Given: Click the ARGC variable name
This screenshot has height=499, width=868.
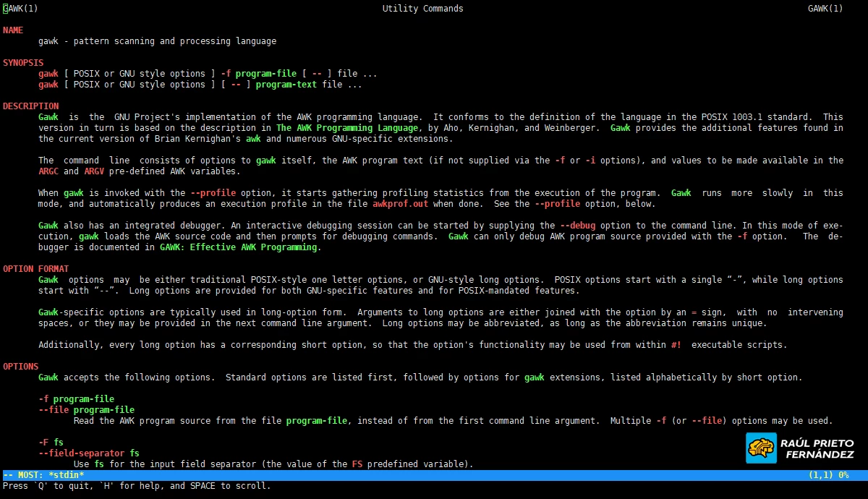Looking at the screenshot, I should (x=48, y=171).
